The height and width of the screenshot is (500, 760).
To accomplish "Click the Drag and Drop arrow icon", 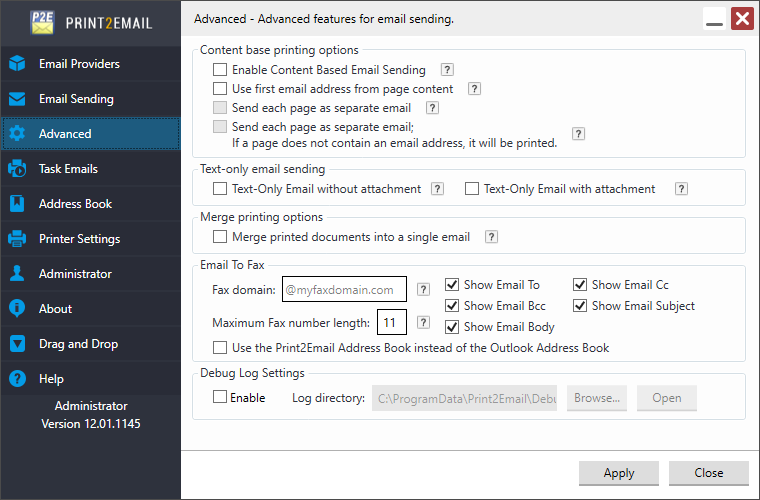I will [17, 344].
